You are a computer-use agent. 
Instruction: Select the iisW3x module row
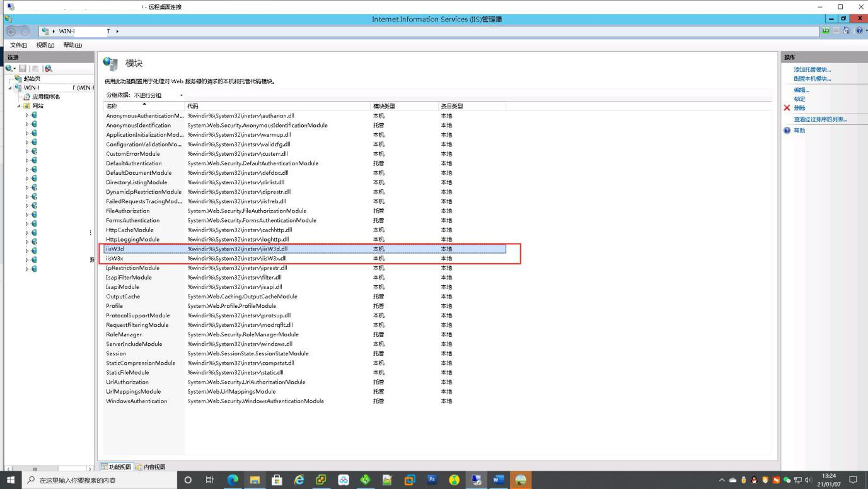point(115,259)
